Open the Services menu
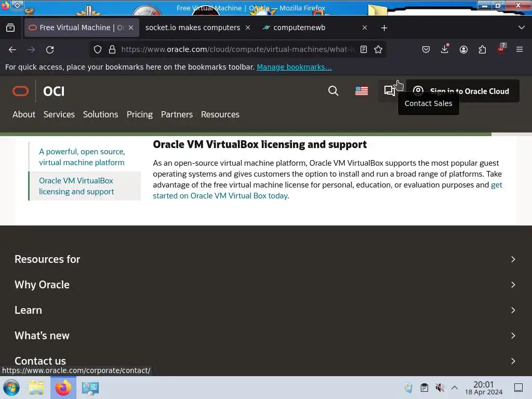Viewport: 532px width, 399px height. point(59,114)
